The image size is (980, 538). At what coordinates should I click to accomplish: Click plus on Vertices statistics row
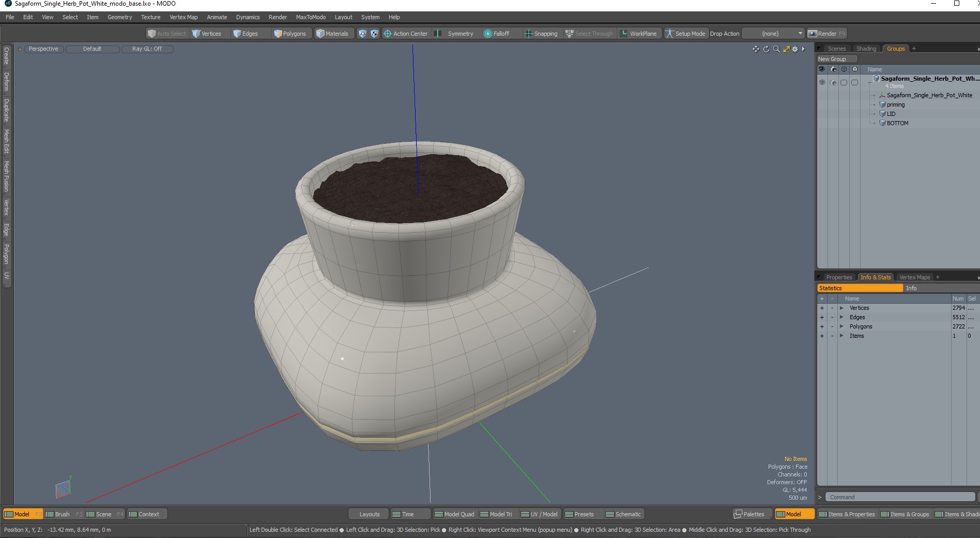[822, 308]
